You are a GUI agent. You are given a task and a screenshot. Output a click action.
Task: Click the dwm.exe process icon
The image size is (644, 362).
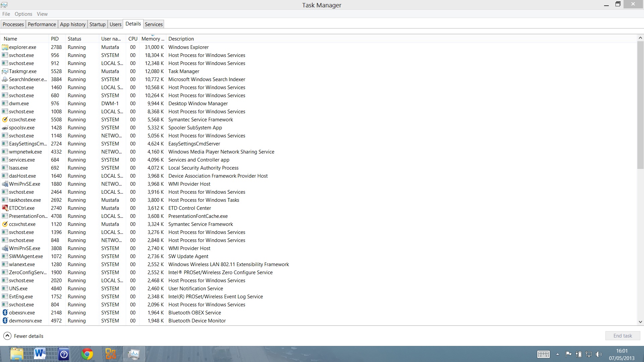tap(5, 104)
